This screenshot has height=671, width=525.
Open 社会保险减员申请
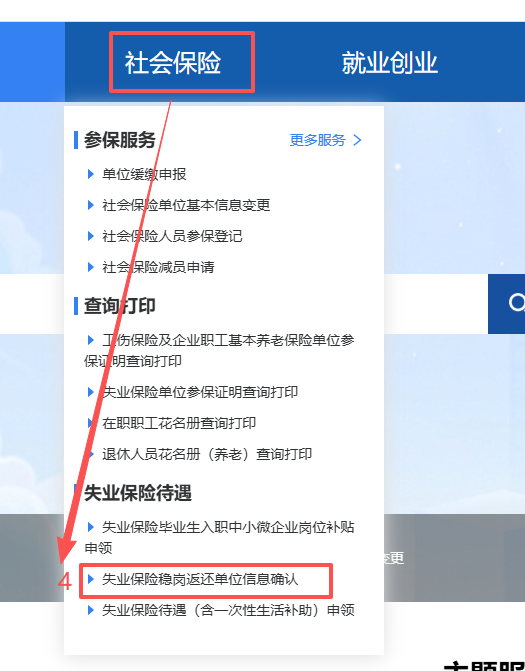click(x=158, y=267)
